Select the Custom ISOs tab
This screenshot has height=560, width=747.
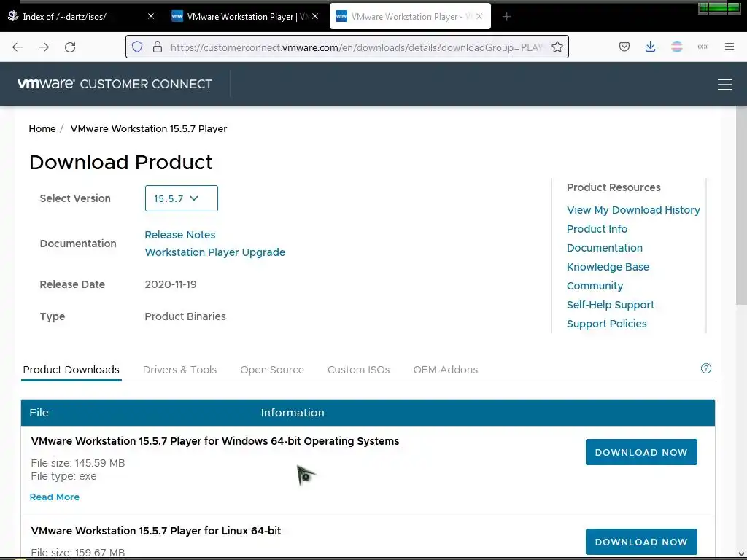pyautogui.click(x=358, y=370)
